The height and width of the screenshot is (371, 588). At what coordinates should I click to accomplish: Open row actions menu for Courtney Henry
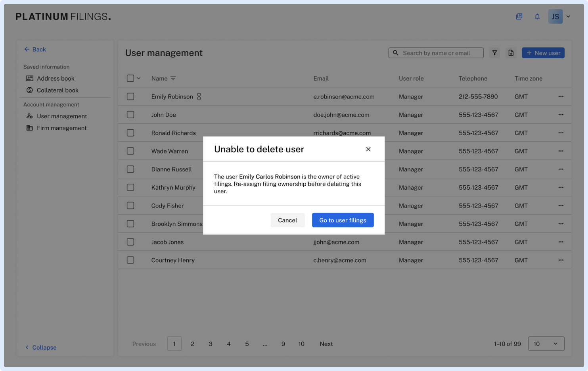561,260
